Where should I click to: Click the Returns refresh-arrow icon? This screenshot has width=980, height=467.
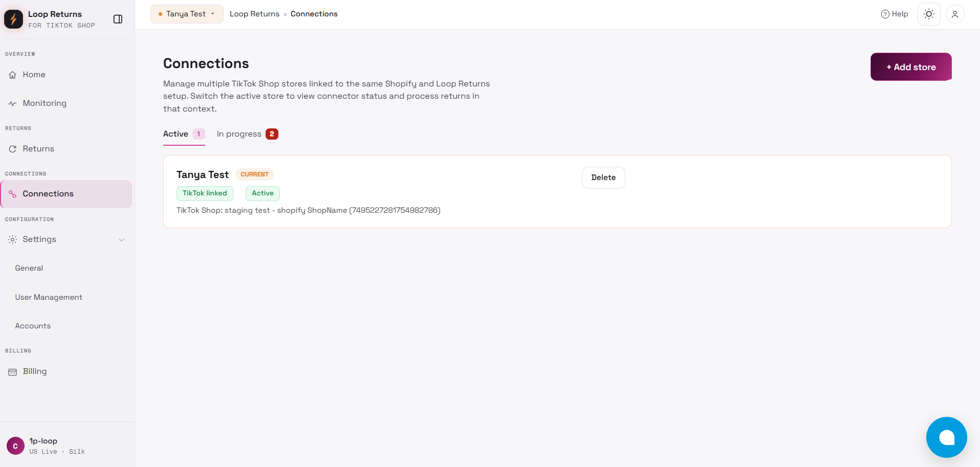pos(13,149)
